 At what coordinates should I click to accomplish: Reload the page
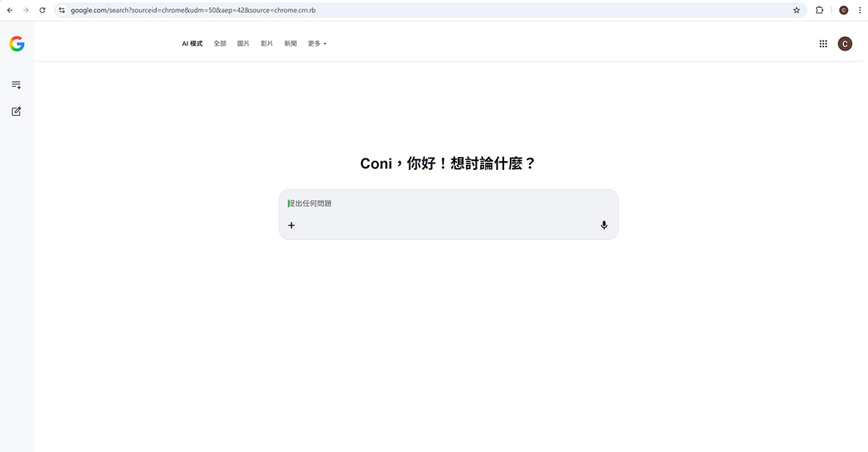click(42, 10)
